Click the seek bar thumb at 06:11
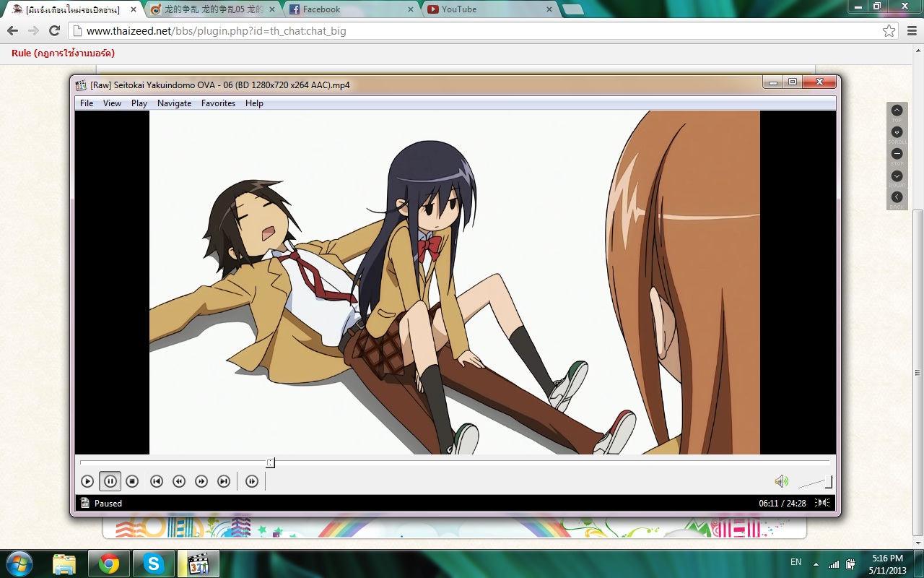 [x=270, y=462]
